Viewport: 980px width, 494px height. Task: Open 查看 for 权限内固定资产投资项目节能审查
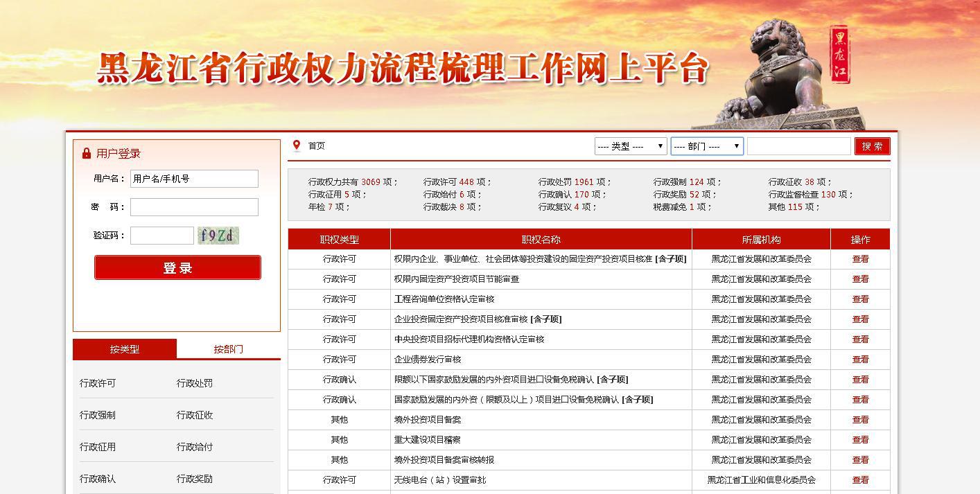coord(860,279)
